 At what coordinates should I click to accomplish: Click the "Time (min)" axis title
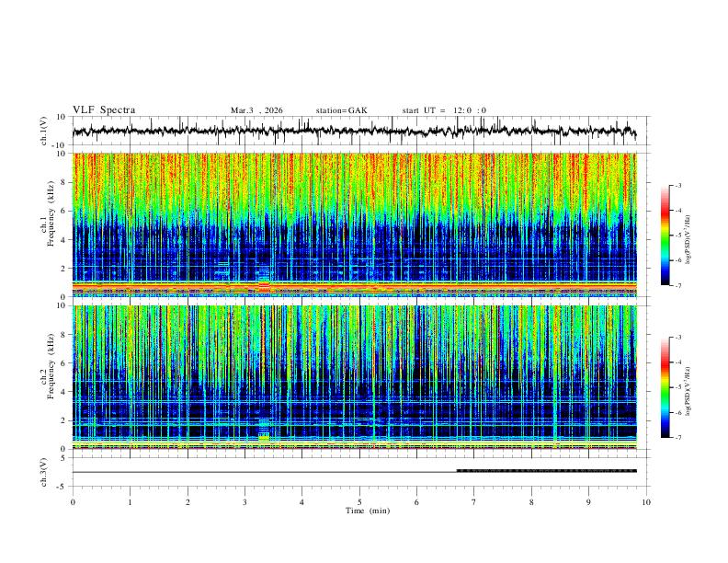(x=368, y=511)
